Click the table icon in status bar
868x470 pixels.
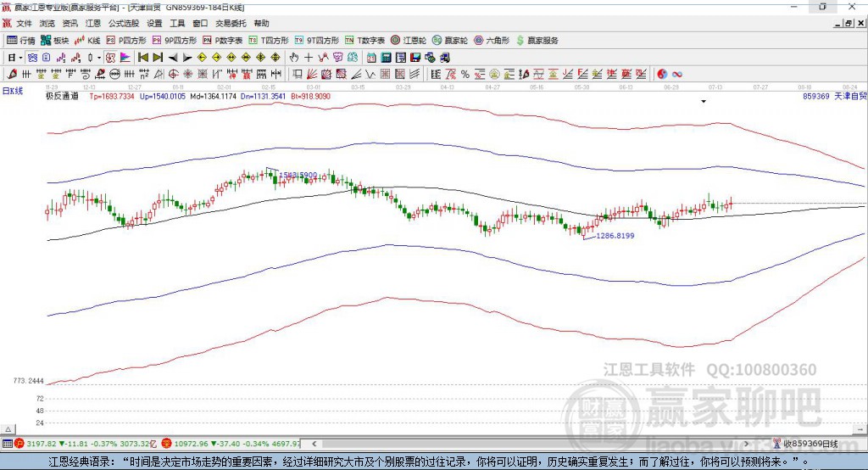click(7, 444)
